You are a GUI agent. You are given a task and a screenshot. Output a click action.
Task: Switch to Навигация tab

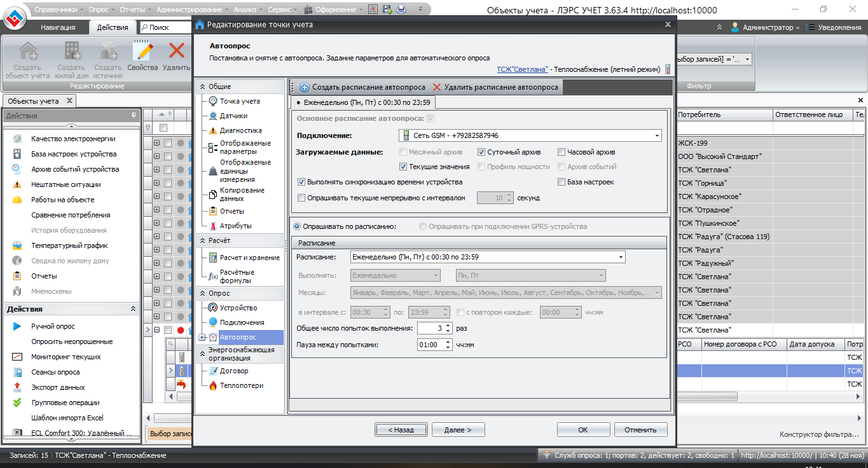(58, 27)
